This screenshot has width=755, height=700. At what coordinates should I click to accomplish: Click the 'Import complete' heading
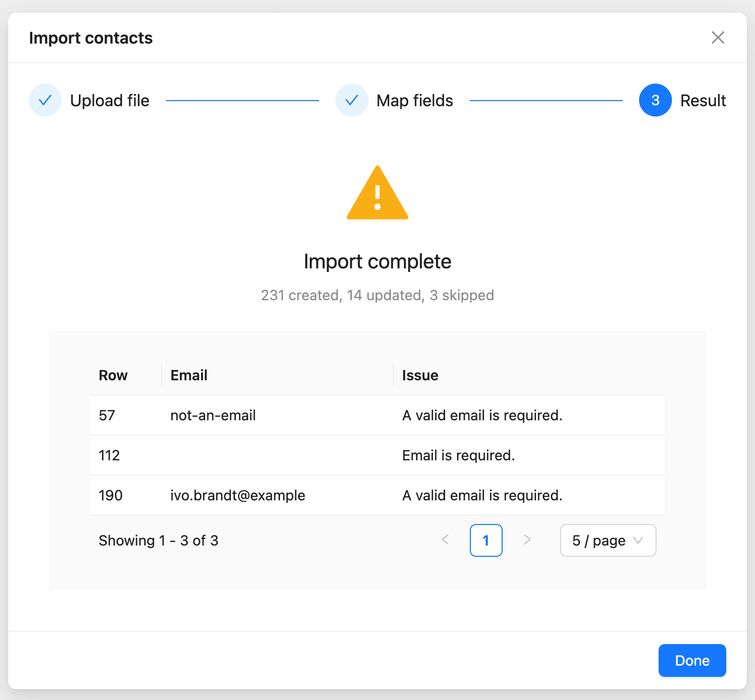click(378, 262)
